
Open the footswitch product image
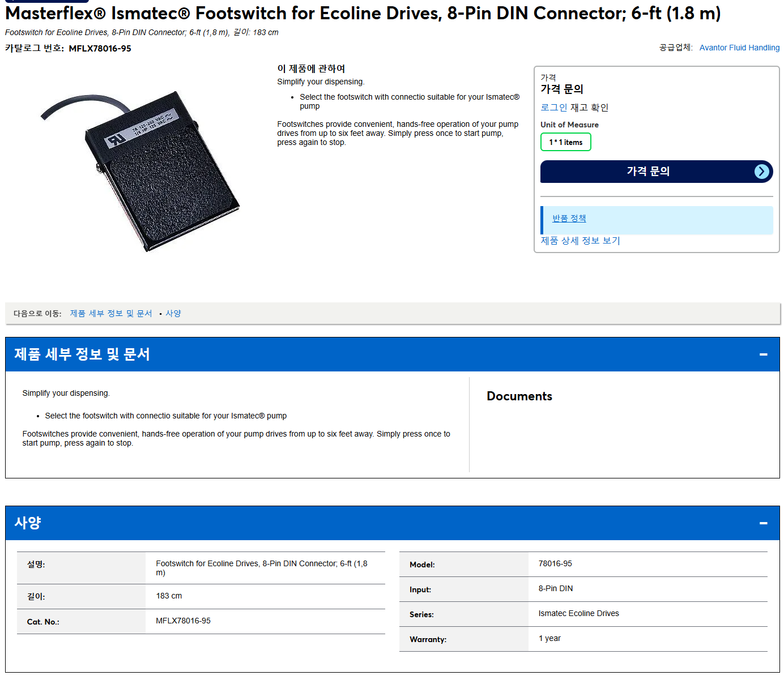click(139, 172)
